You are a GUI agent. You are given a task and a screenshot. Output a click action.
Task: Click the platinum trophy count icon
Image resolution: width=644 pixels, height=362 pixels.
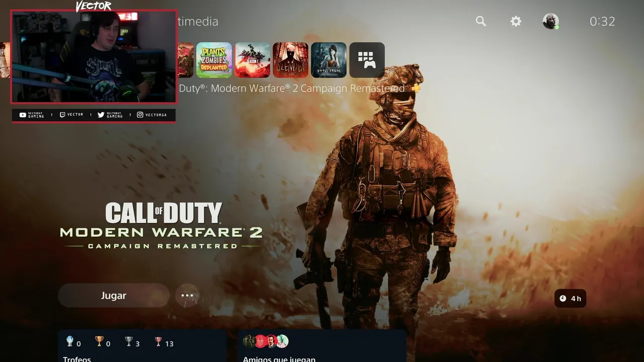point(70,342)
